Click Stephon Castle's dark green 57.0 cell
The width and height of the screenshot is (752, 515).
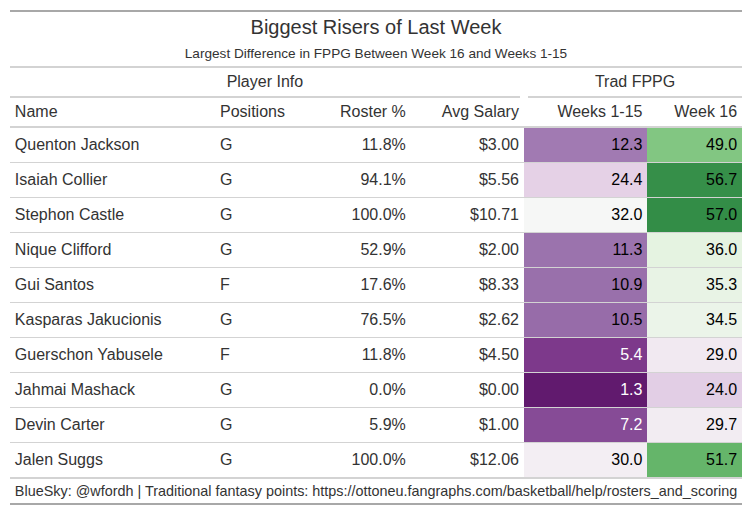point(695,215)
